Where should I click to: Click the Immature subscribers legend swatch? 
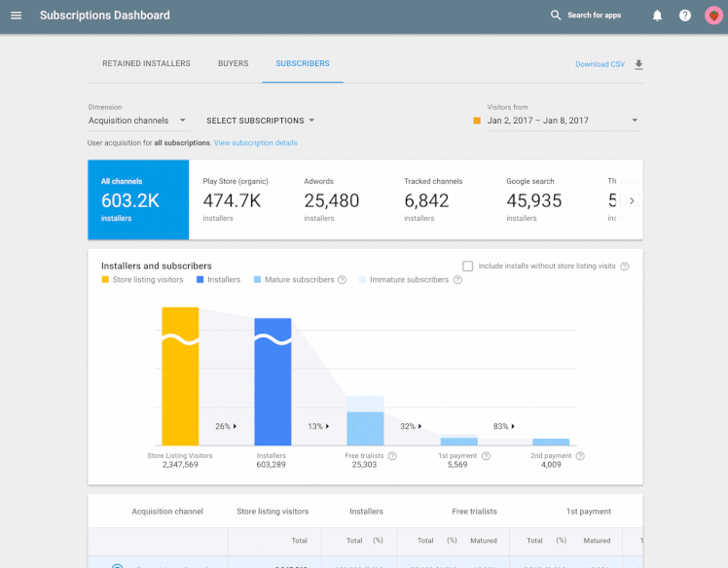pos(363,280)
